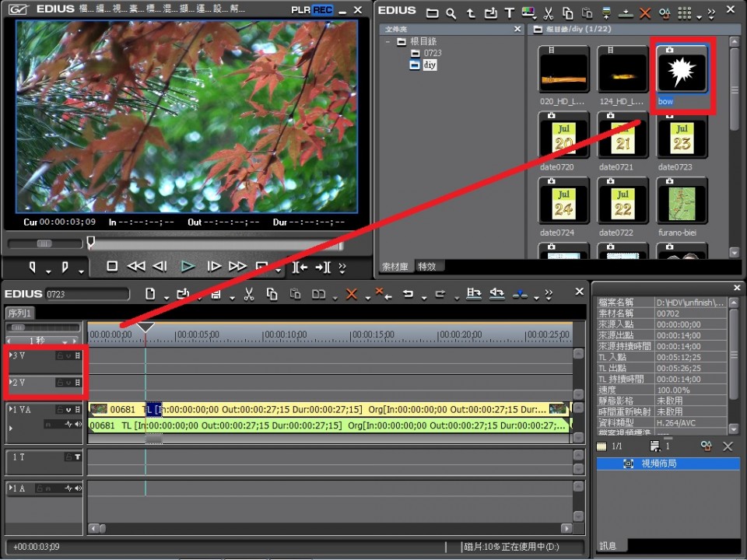Select the 序列1 sequence tab
Viewport: 747px width, 560px height.
tap(19, 313)
